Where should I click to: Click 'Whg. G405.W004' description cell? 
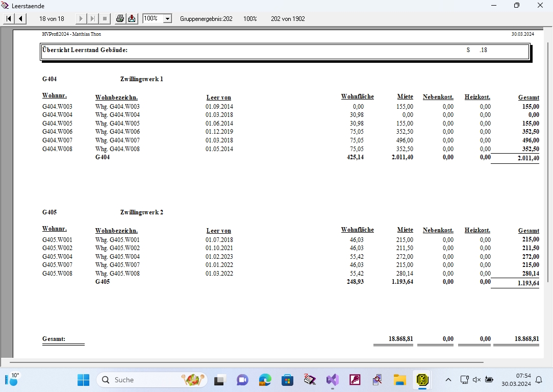click(117, 257)
